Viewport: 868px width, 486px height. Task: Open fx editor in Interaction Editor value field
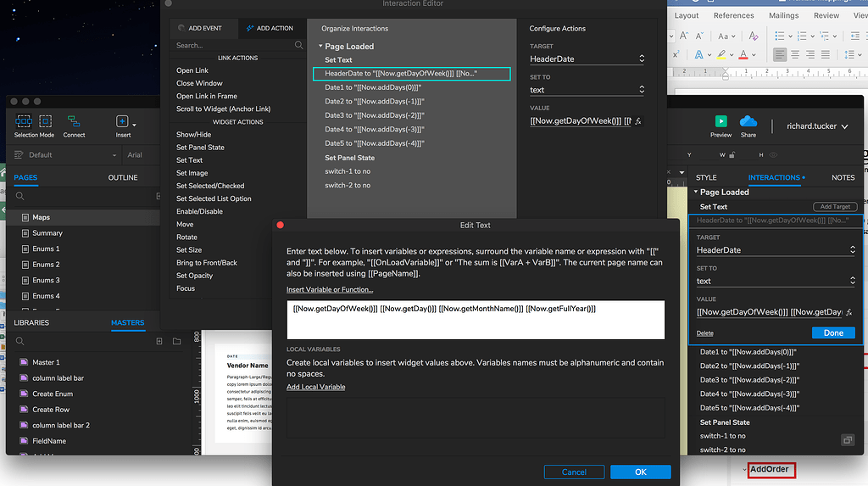638,121
